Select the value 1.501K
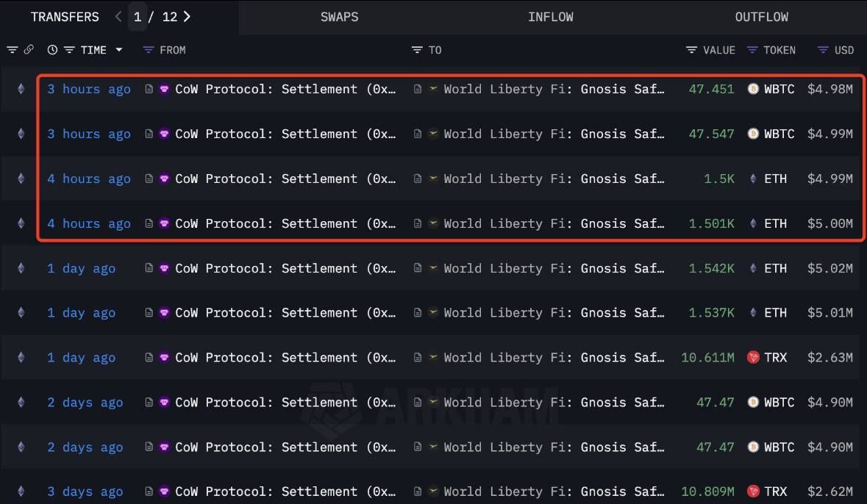The height and width of the screenshot is (504, 867). click(711, 223)
